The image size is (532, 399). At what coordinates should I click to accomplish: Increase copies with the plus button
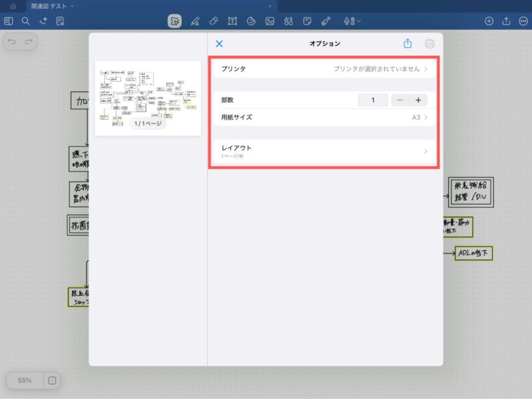point(418,100)
